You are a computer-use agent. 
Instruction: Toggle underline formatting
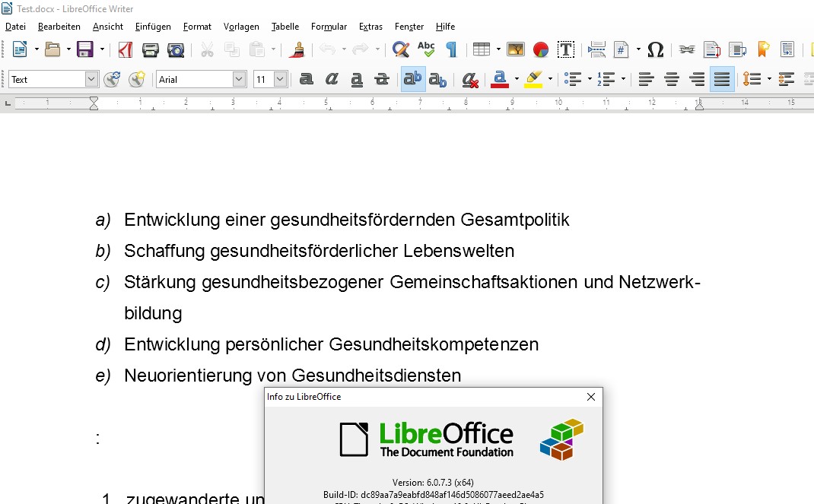(x=357, y=79)
